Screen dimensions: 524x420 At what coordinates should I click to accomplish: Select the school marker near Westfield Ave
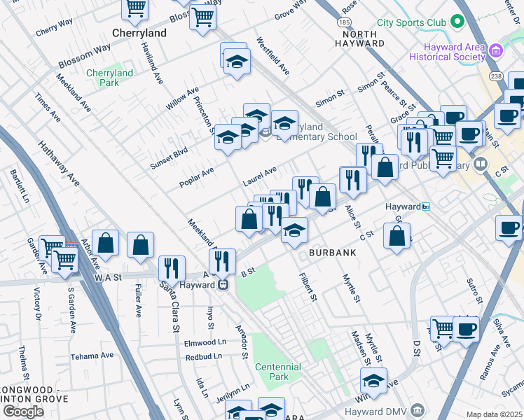coord(237,64)
